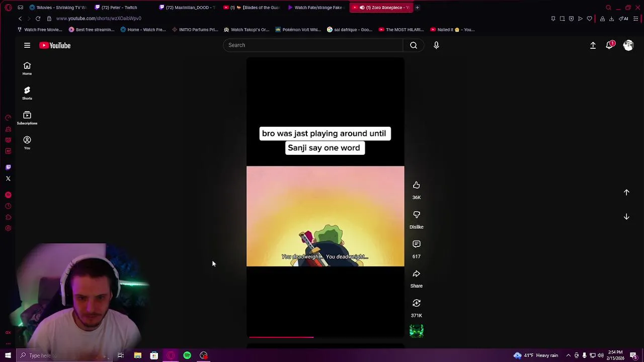Viewport: 644px width, 362px height.
Task: Go to previous Short with up arrow
Action: click(626, 193)
